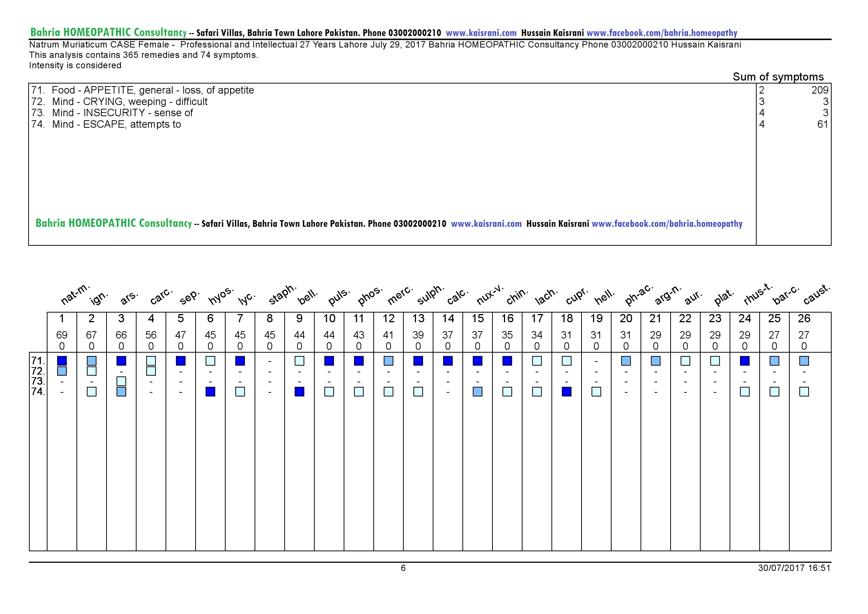Image resolution: width=868 pixels, height=614 pixels.
Task: Click the rhus-t. dark blue square in row 71
Action: [745, 361]
